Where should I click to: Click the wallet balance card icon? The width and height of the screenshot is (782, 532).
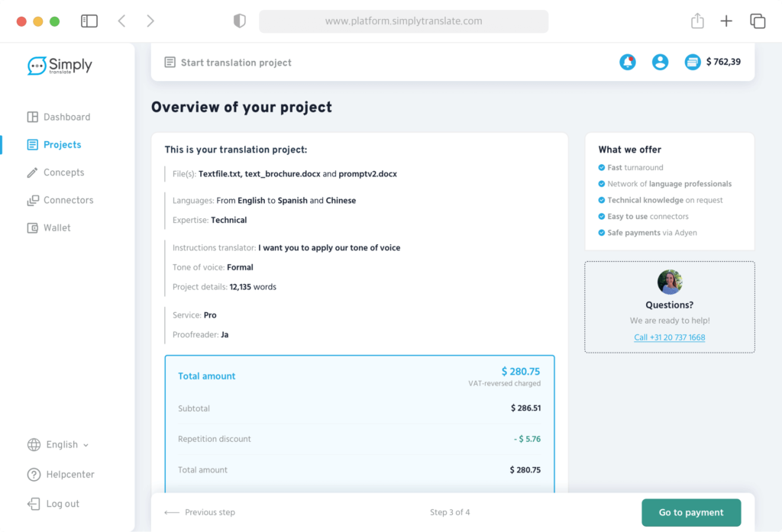[x=693, y=63]
